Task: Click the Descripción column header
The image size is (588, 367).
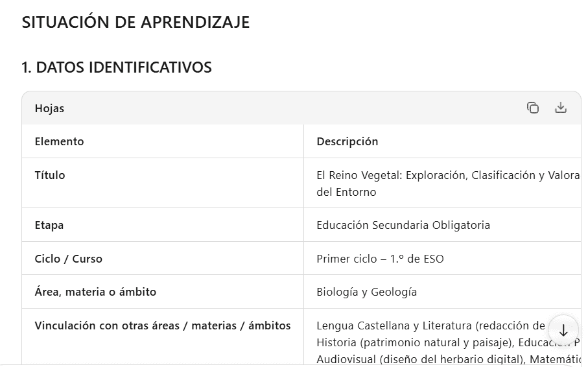Action: pos(347,141)
